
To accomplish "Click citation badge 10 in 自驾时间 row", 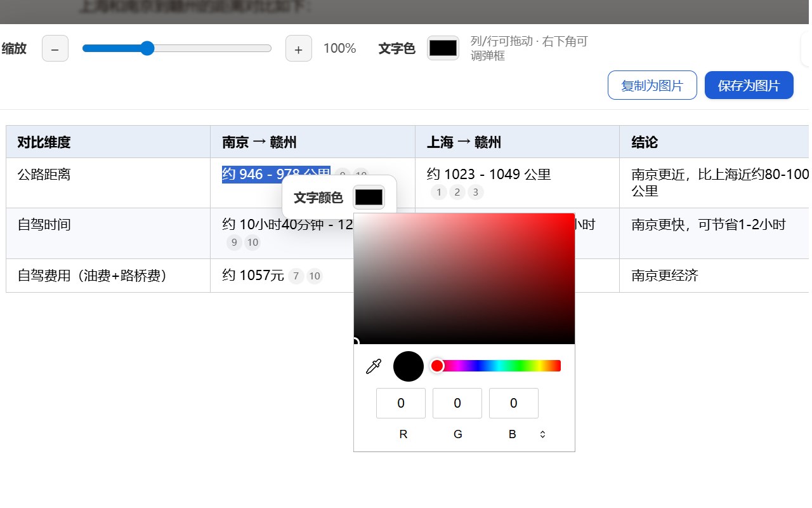I will pos(252,242).
